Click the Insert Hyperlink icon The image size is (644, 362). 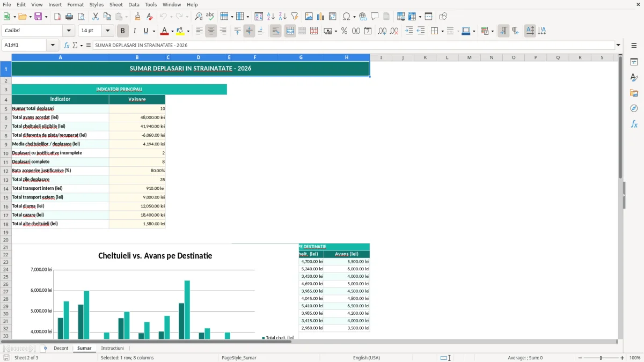363,17
